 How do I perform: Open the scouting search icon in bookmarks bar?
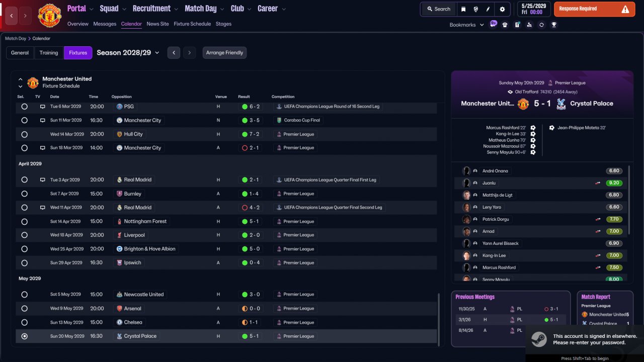(529, 25)
